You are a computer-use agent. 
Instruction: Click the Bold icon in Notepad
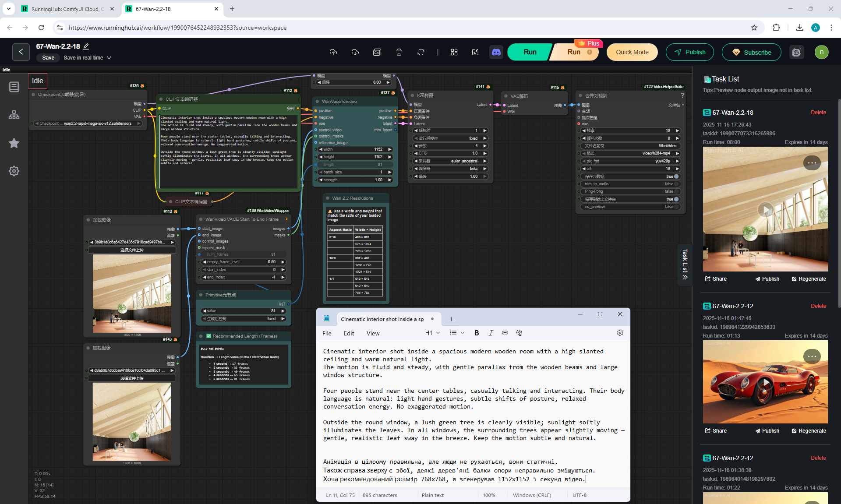pos(477,333)
